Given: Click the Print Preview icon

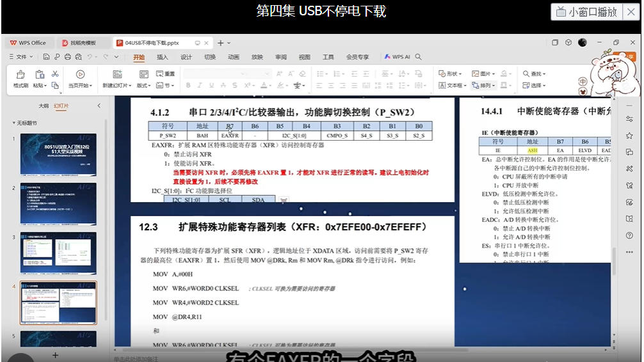Looking at the screenshot, I should [x=79, y=57].
